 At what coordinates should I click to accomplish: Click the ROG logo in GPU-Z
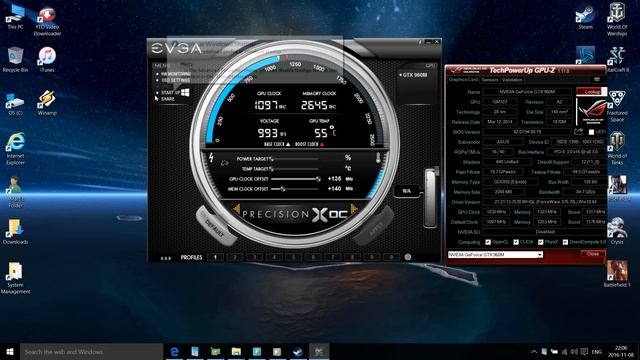point(592,111)
